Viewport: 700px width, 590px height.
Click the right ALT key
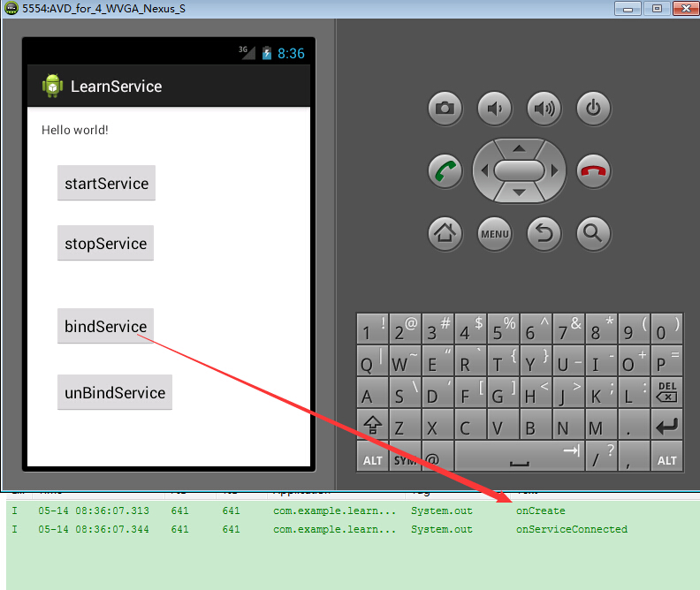click(x=667, y=457)
